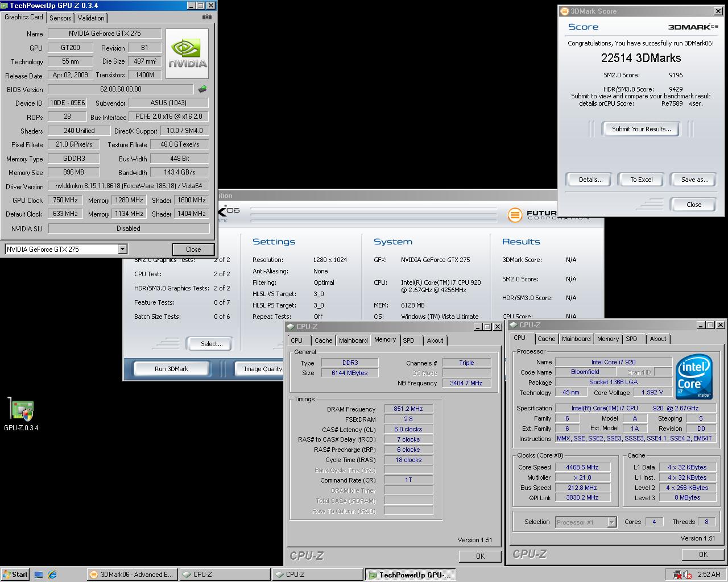Open the Start menu

15,575
